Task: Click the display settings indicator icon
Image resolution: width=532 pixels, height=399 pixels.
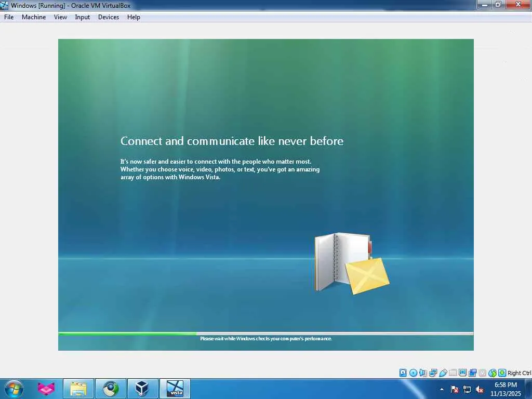Action: [462, 373]
